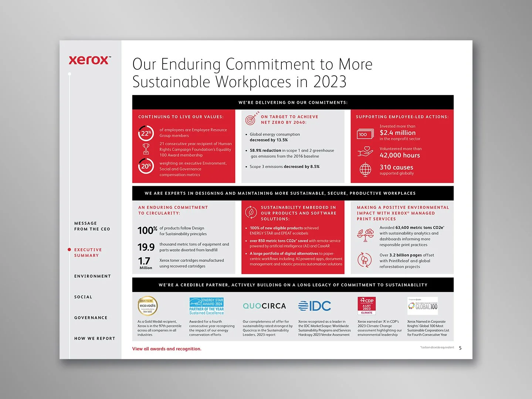Click the carbon dioxide equivalent footnote

(437, 347)
